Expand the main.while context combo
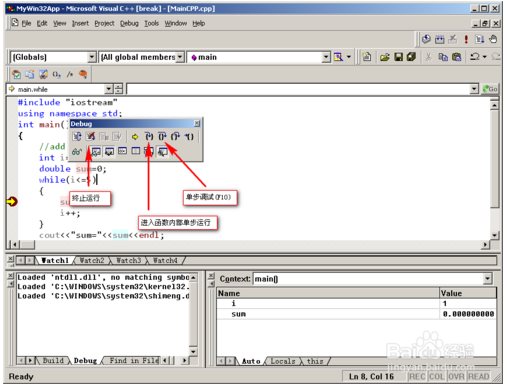Image resolution: width=507 pixels, height=387 pixels. pyautogui.click(x=109, y=89)
